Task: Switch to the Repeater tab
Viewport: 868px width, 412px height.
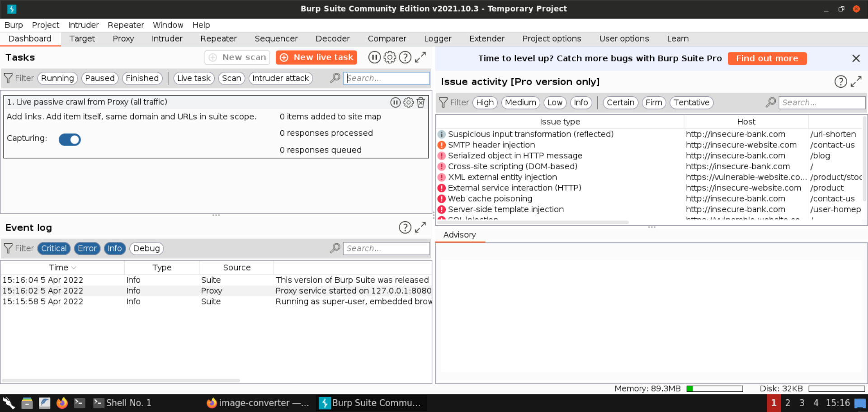Action: point(218,39)
